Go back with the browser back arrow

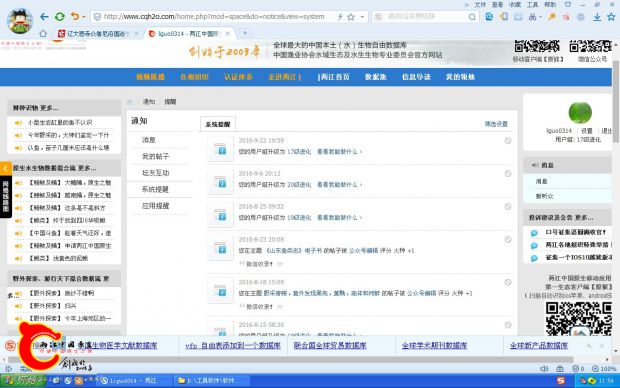coord(44,17)
